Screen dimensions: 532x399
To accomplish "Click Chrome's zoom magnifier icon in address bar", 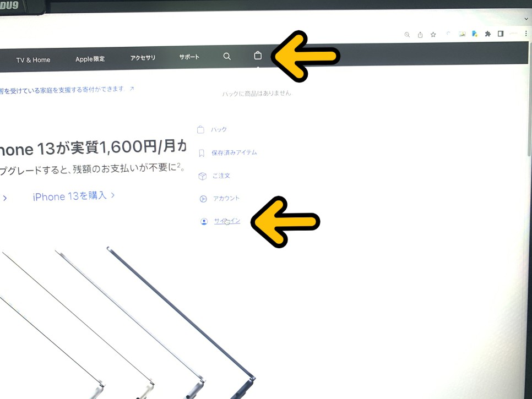I will pyautogui.click(x=407, y=35).
